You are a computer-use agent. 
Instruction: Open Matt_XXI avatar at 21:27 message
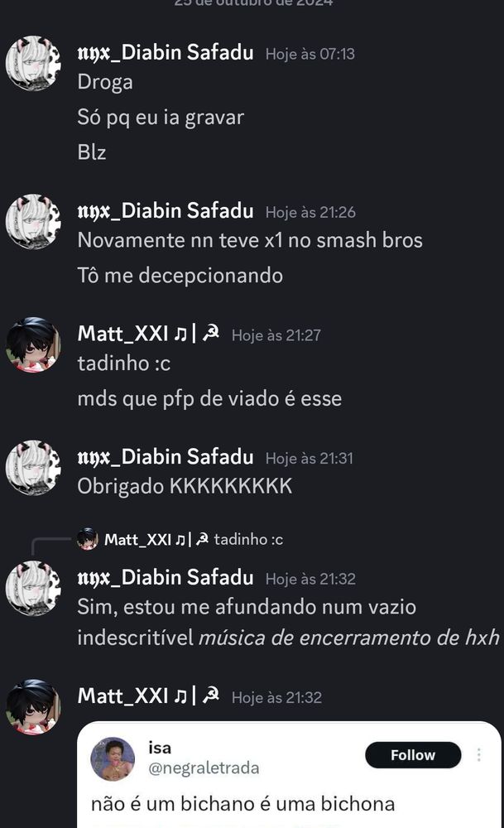(33, 344)
